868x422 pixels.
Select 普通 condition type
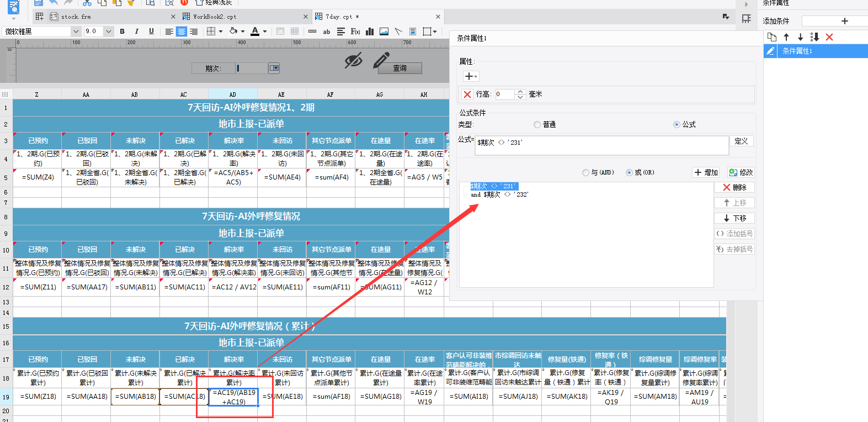point(537,125)
